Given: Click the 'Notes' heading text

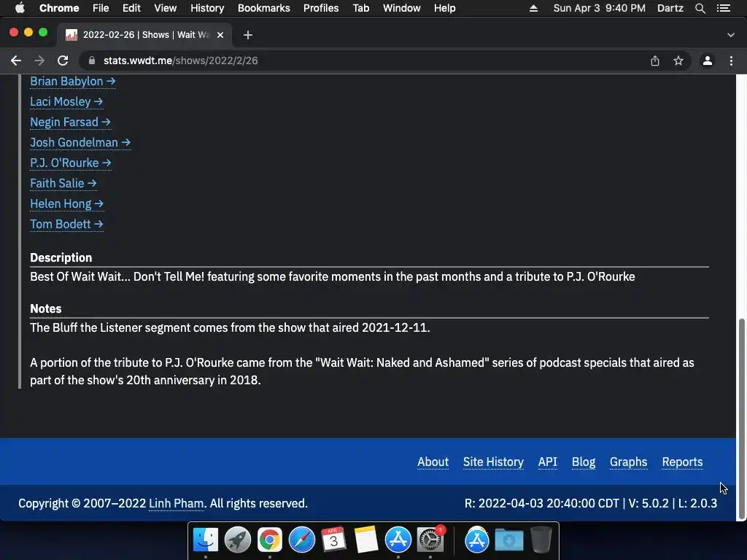Looking at the screenshot, I should click(x=46, y=308).
